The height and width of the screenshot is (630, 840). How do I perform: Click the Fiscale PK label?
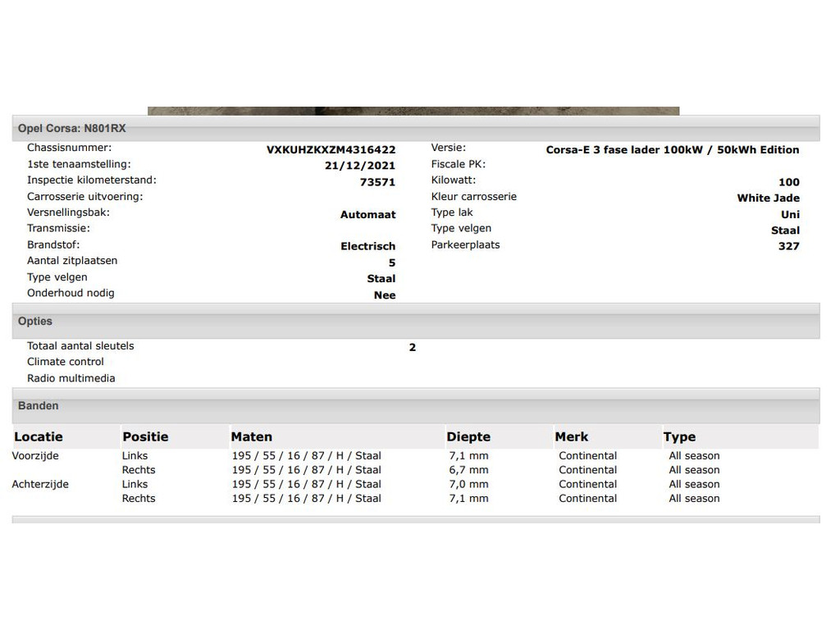pyautogui.click(x=458, y=164)
